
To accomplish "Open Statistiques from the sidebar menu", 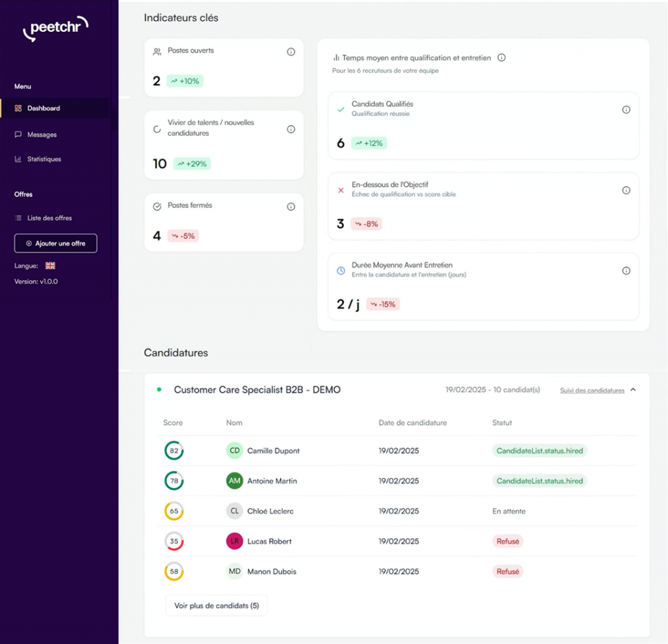I will tap(44, 159).
